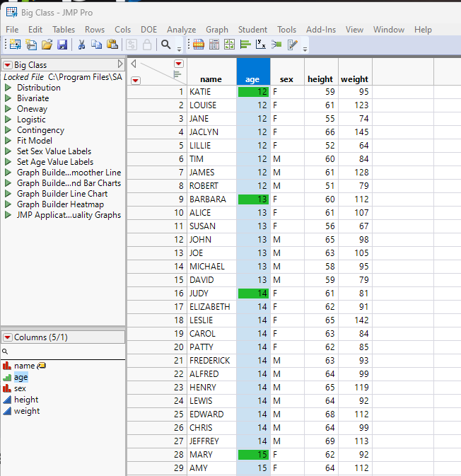Click the ordinal icon beside age column
The width and height of the screenshot is (461, 476).
pos(7,378)
